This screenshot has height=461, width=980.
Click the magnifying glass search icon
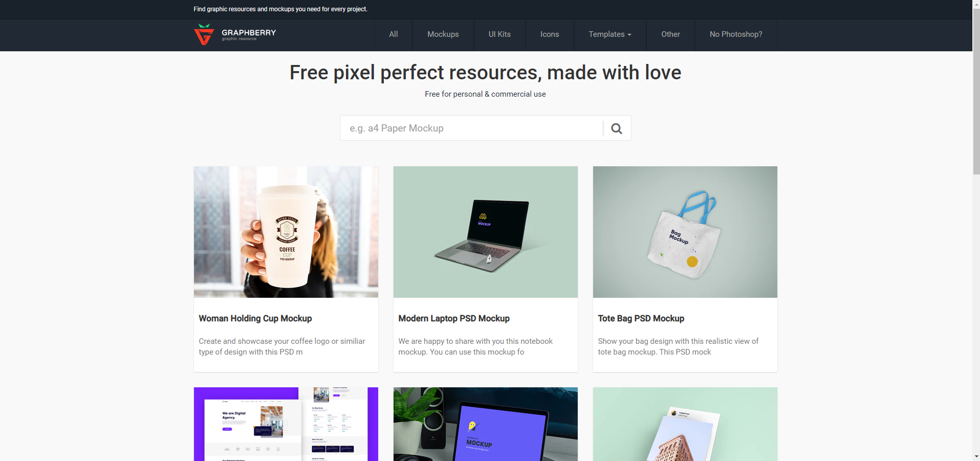pos(617,128)
